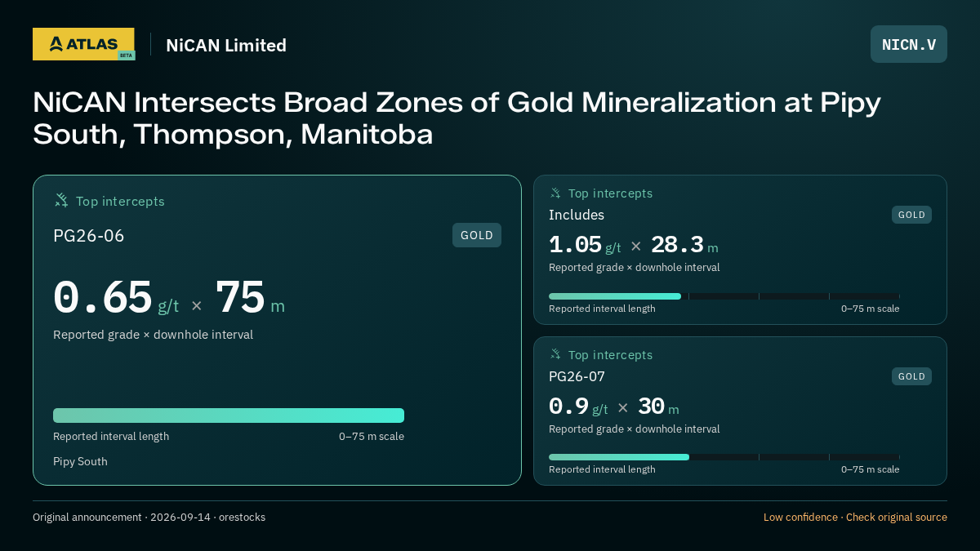Select the hole ID "PG26-06"
980x551 pixels.
click(x=89, y=236)
